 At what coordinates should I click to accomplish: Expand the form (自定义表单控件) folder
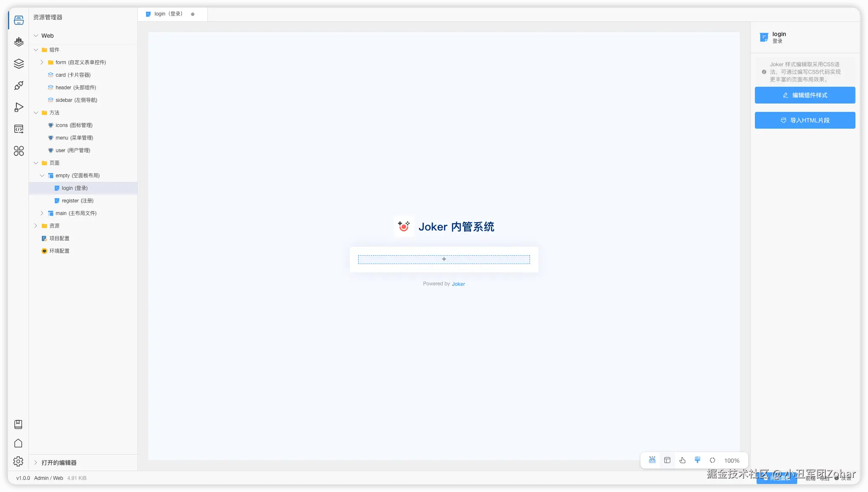42,62
